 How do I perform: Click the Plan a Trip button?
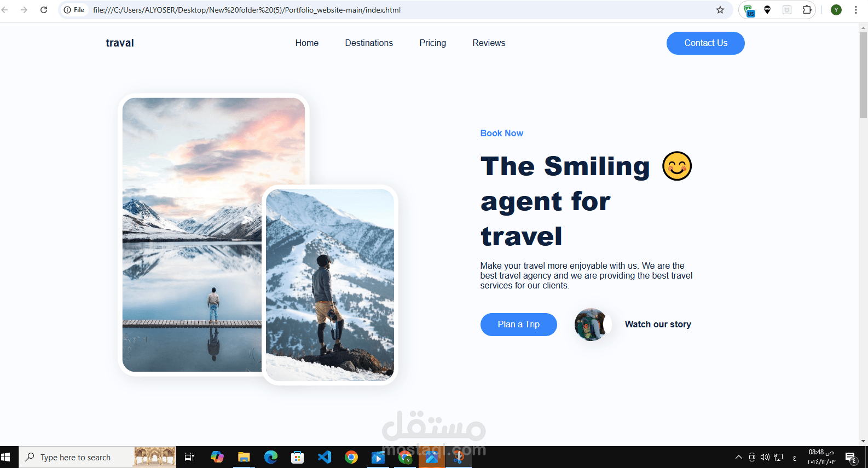[x=518, y=325]
